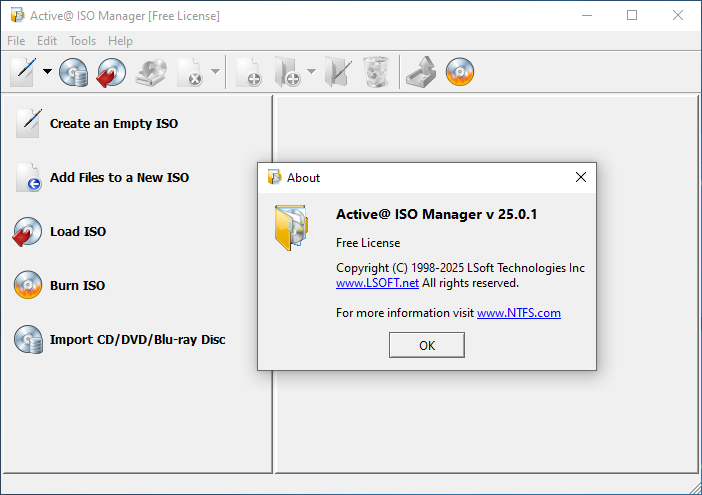The height and width of the screenshot is (495, 702).
Task: Open the File menu
Action: click(16, 41)
